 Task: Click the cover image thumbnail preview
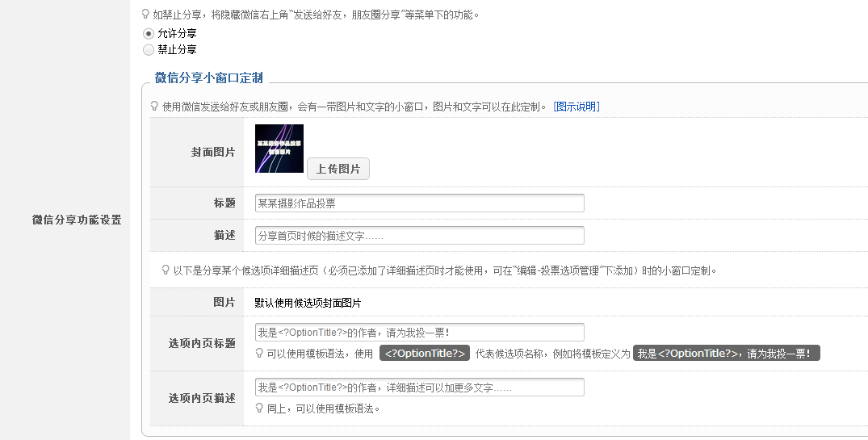pyautogui.click(x=279, y=149)
